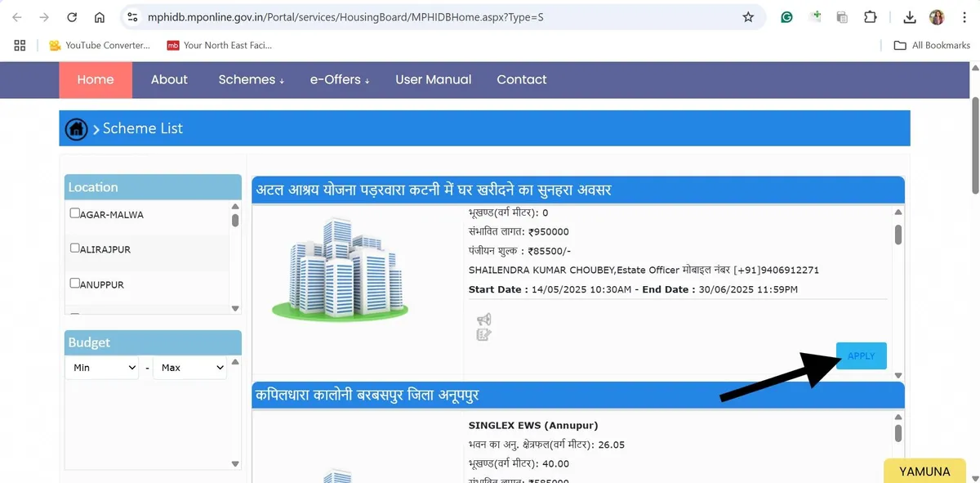Open browser extensions puzzle icon

click(870, 17)
